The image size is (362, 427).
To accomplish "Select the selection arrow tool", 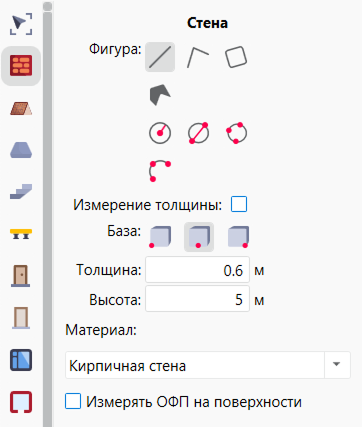I will coord(21,23).
